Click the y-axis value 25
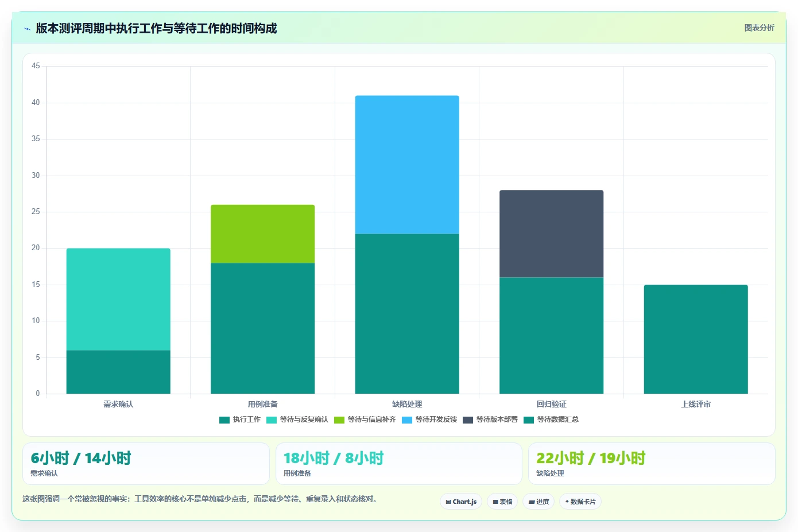The image size is (798, 532). click(36, 212)
